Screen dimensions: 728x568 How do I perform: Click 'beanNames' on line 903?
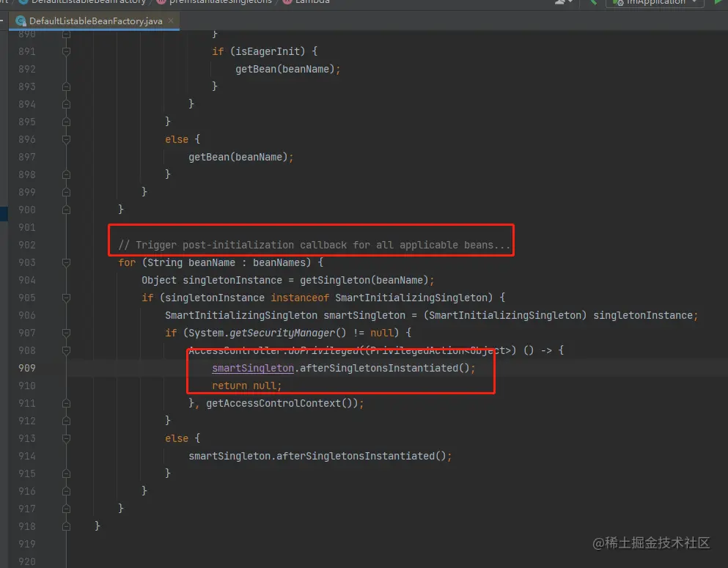(279, 262)
